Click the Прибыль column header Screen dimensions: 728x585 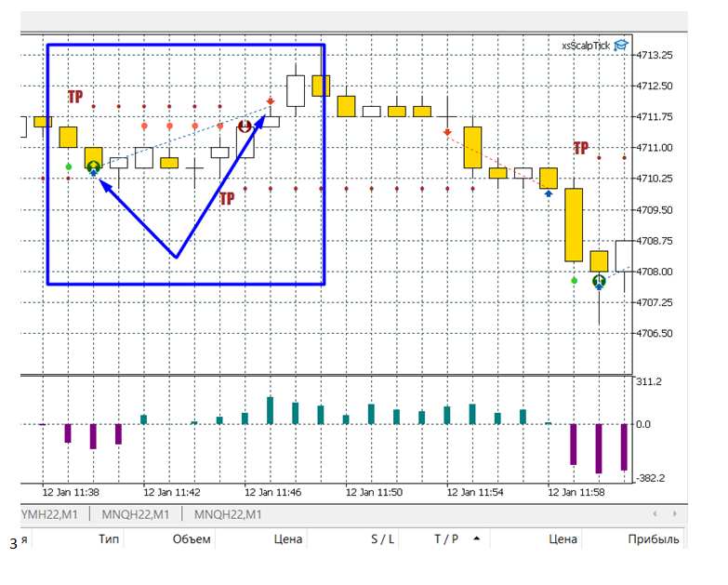pos(654,539)
